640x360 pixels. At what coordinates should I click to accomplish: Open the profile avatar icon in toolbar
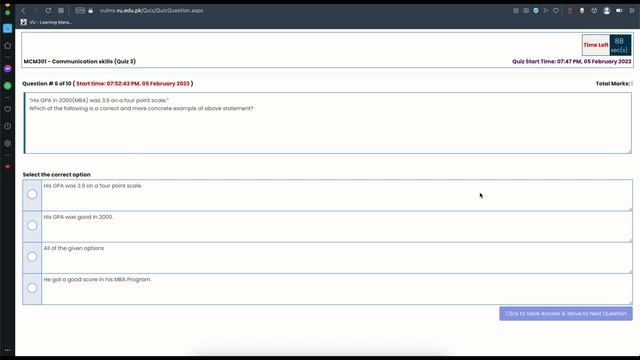[607, 11]
